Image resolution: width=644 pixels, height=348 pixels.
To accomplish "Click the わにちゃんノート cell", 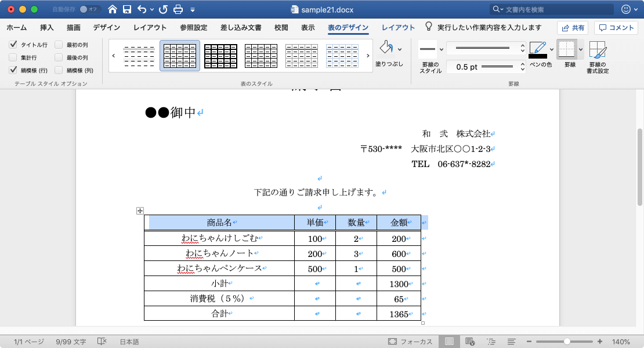I will point(219,253).
